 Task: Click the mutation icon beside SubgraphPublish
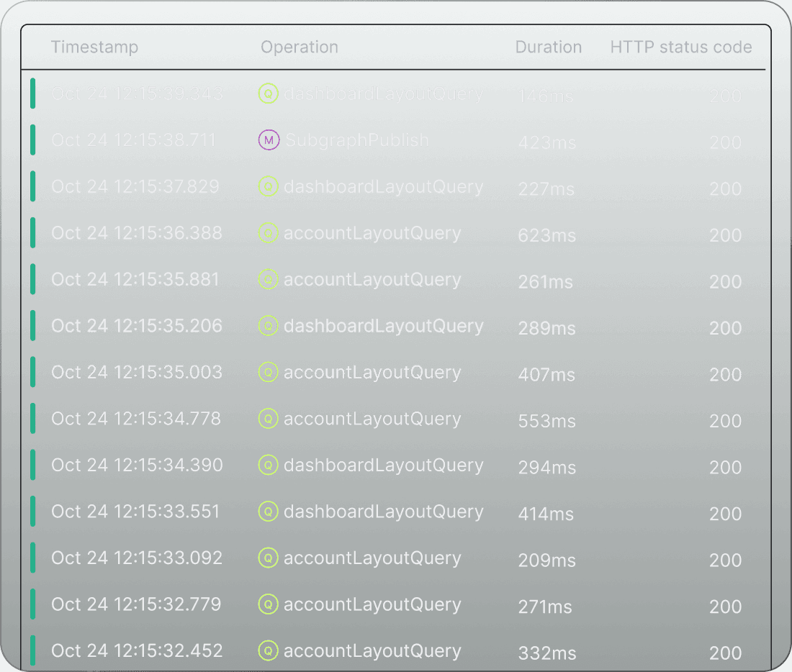tap(269, 140)
